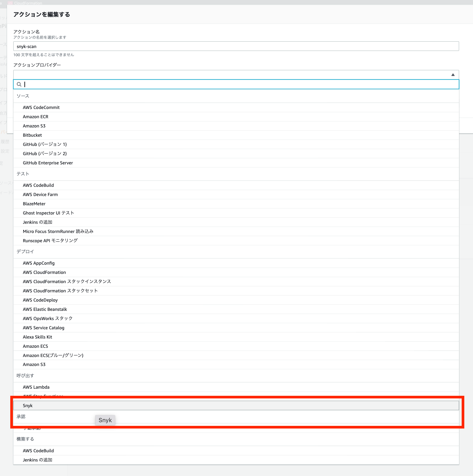This screenshot has width=473, height=476.
Task: Select Ghost Inspector UI テスト provider
Action: pos(48,213)
